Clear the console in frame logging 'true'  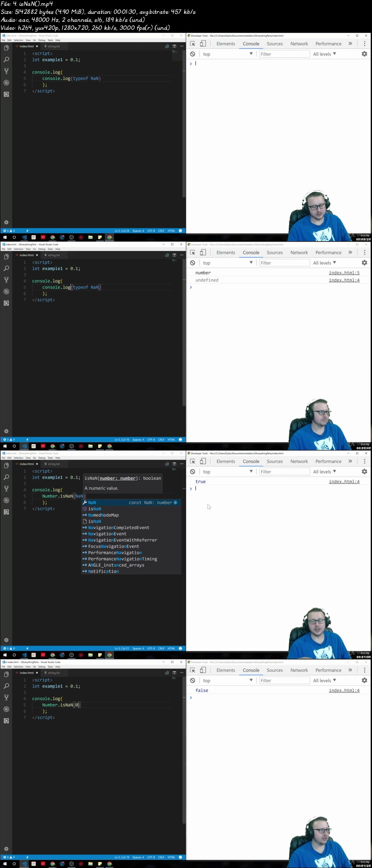point(193,471)
